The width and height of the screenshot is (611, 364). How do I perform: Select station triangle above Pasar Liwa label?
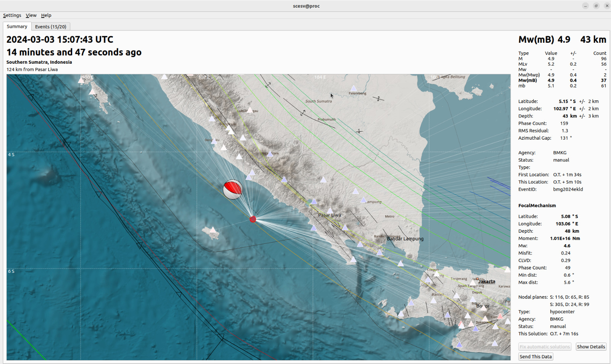tap(330, 211)
